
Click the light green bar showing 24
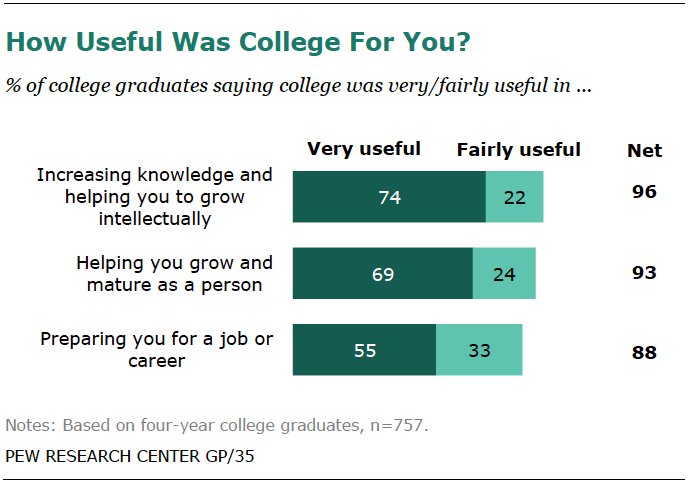point(504,274)
